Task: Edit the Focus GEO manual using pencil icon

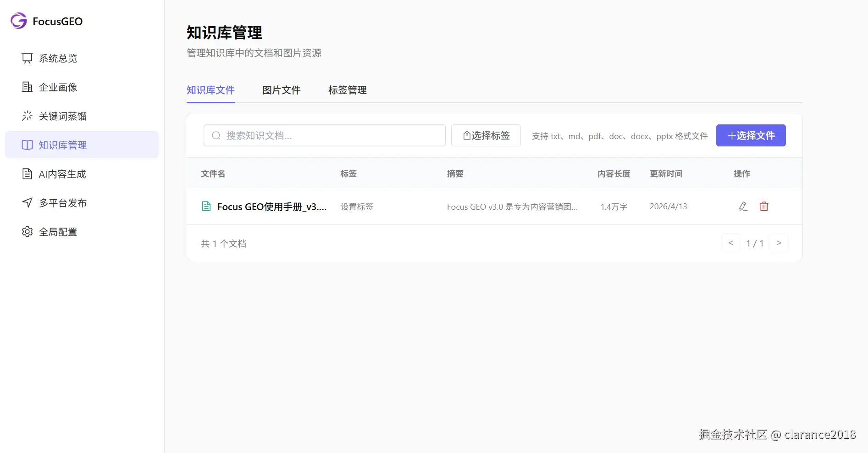Action: [743, 207]
